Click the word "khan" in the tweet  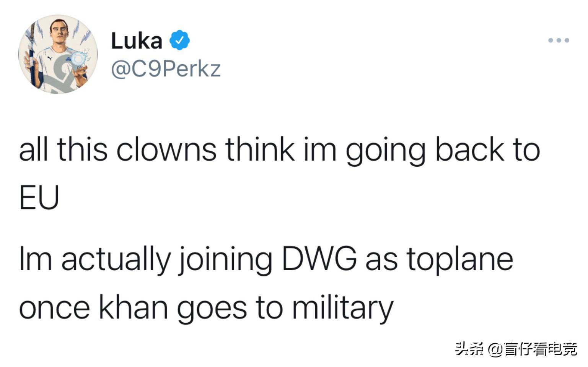pos(134,308)
